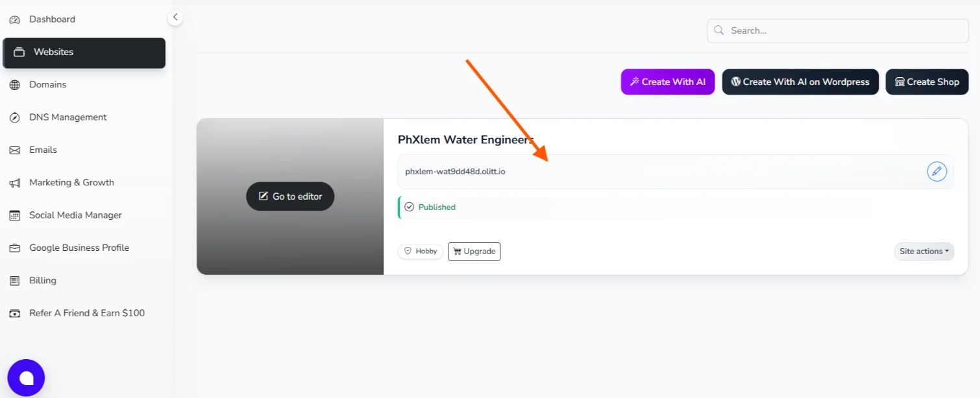Click the Marketing & Growth megaphone icon
Screen dimensions: 980x398
14,183
